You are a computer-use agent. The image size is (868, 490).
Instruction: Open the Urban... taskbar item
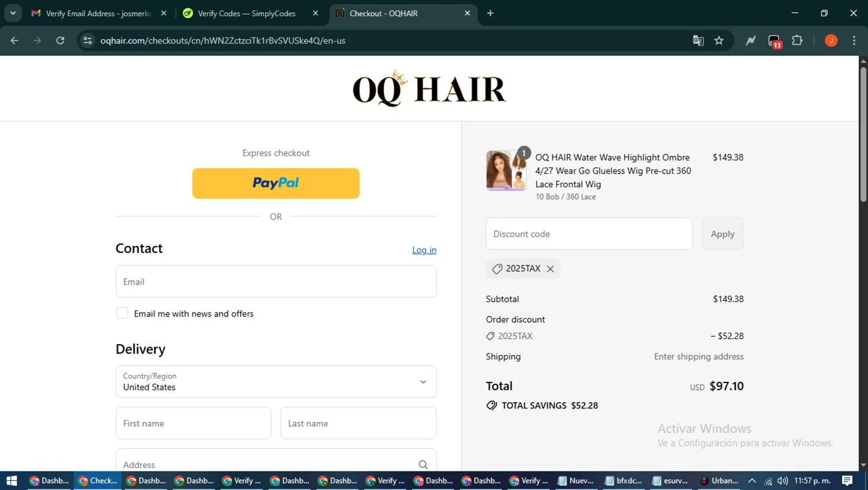point(719,481)
